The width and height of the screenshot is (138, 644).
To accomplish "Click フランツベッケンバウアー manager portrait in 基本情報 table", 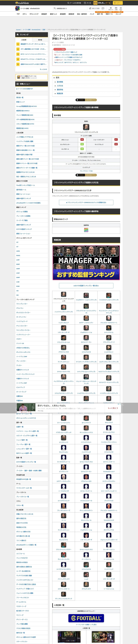I will (x=86, y=127).
